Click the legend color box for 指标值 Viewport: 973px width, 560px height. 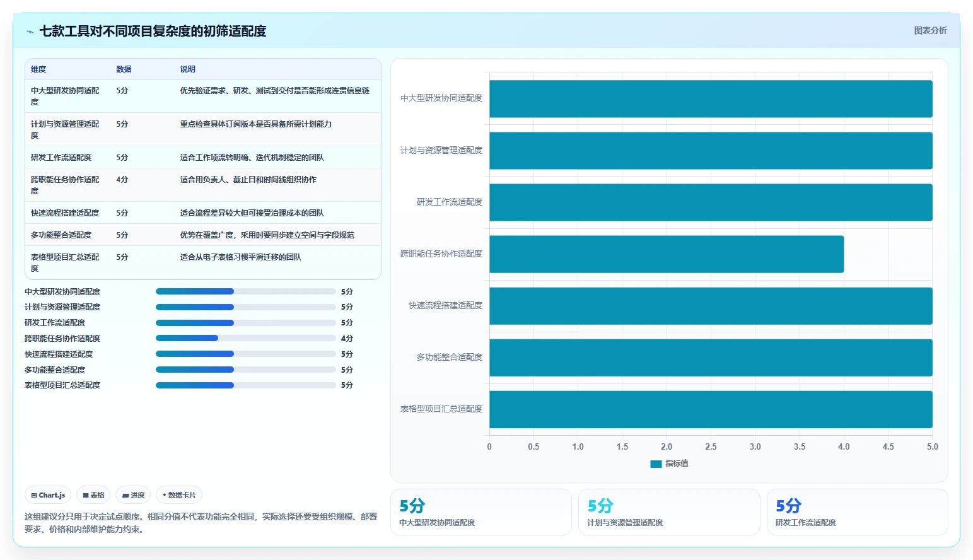(x=656, y=464)
